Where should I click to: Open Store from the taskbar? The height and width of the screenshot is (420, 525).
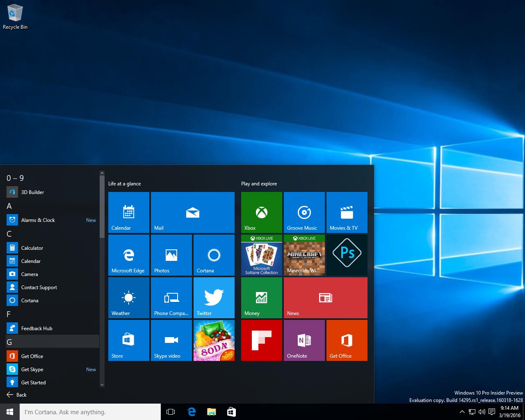tap(231, 412)
